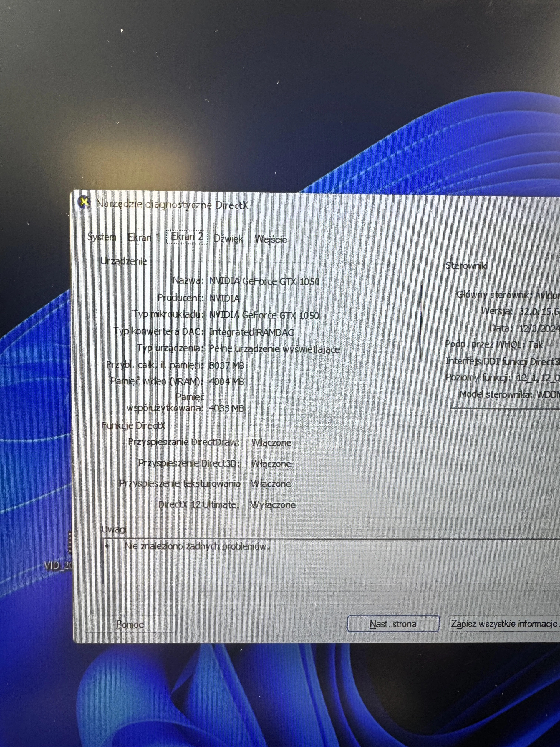The height and width of the screenshot is (747, 560).
Task: Click the DirectX diagnostic tool title icon
Action: coord(83,203)
